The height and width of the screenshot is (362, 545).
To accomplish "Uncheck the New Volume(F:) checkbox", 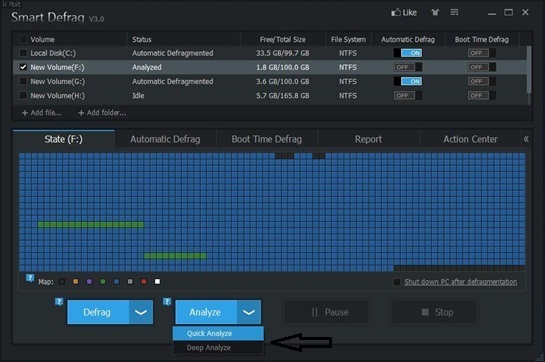I will pos(23,67).
